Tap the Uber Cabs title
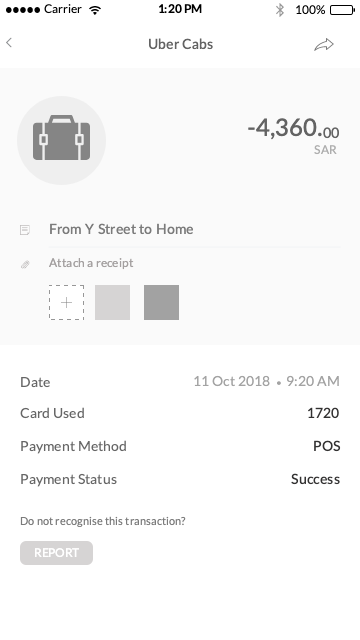The height and width of the screenshot is (640, 360). point(180,44)
